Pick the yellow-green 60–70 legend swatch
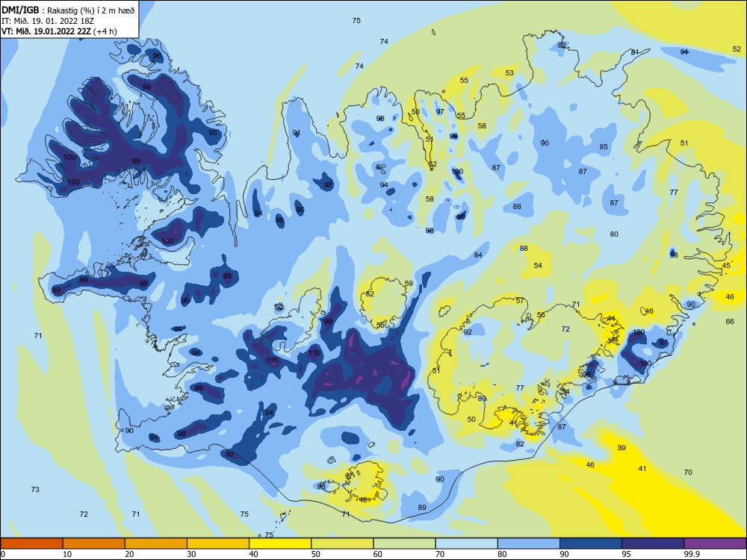This screenshot has width=747, height=560. click(404, 544)
